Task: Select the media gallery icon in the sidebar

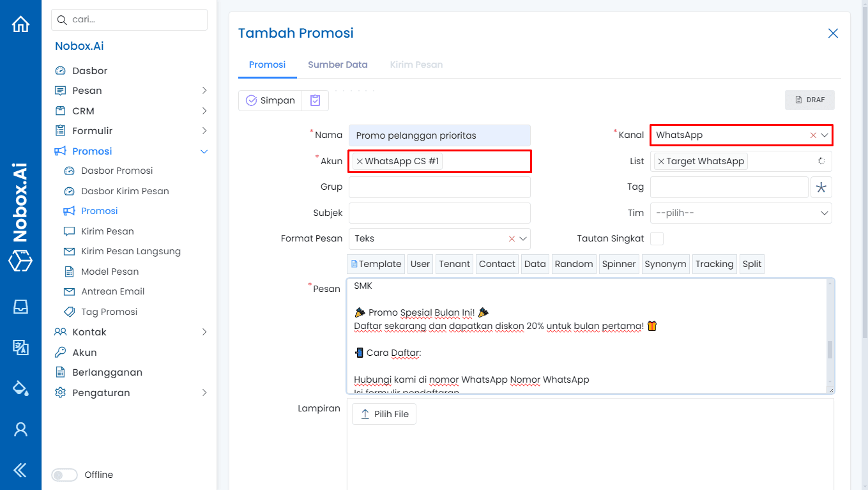Action: pyautogui.click(x=21, y=348)
